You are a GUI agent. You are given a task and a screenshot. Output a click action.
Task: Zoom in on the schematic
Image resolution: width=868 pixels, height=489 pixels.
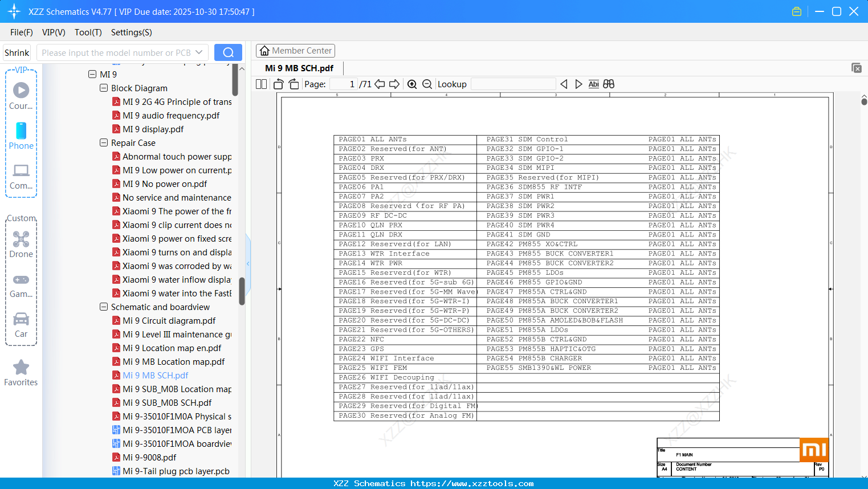pos(412,84)
